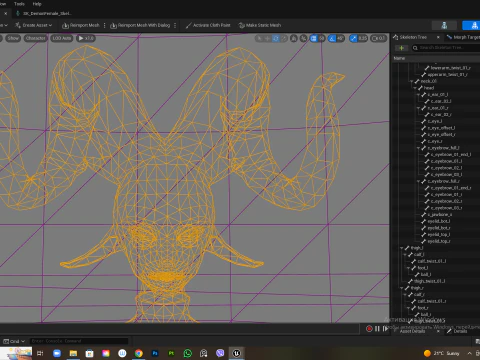Open File Explorer from taskbar
Image resolution: width=480 pixels, height=360 pixels.
coord(73,353)
